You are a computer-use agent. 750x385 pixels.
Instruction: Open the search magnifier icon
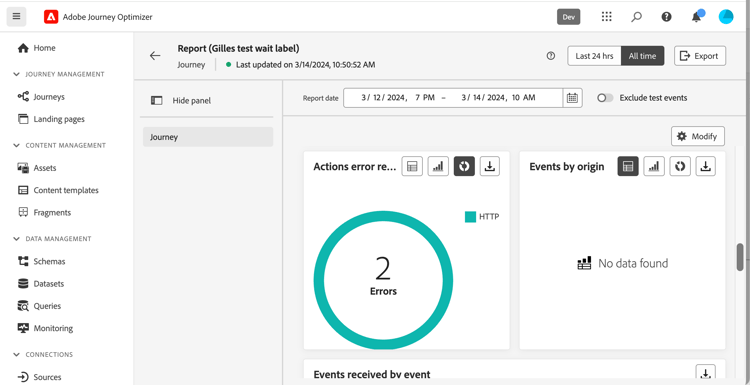point(636,17)
